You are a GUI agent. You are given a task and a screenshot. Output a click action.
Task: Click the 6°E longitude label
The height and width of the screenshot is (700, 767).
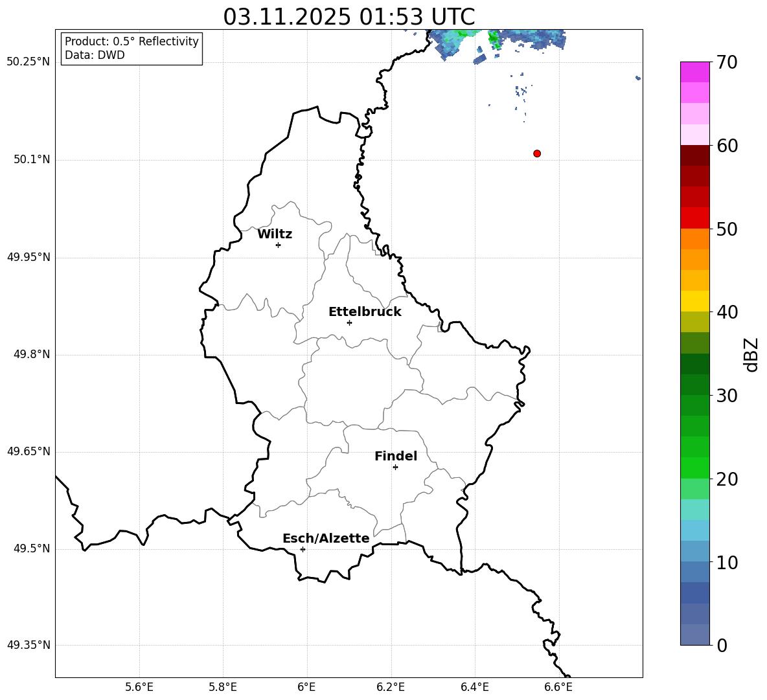[x=306, y=687]
